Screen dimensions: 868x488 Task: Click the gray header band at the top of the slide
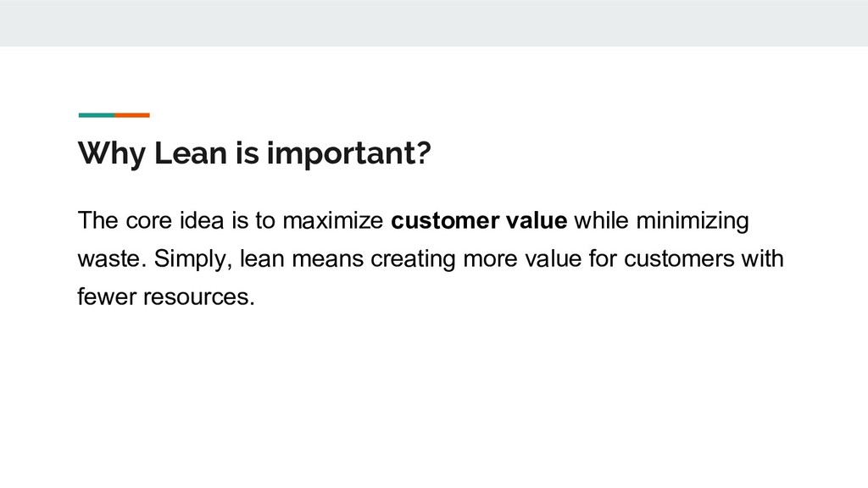434,23
